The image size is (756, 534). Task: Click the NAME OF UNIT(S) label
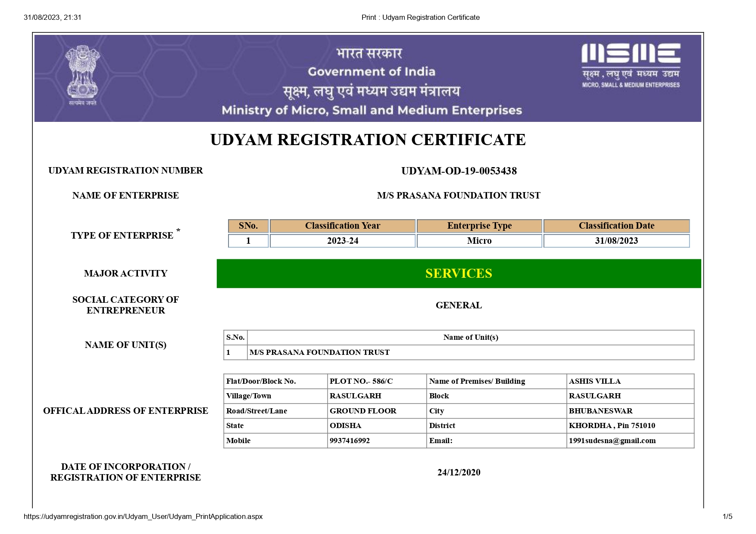point(125,345)
